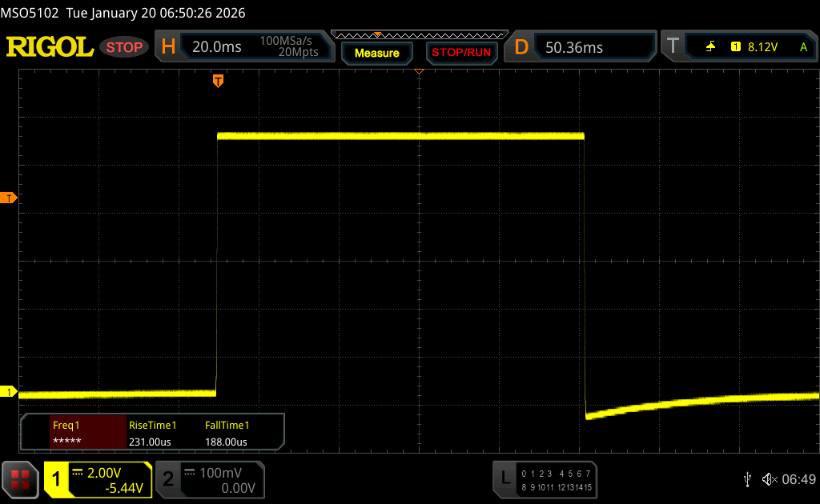Viewport: 820px width, 504px height.
Task: Toggle channel 1 using its yellow badge
Action: coord(58,479)
